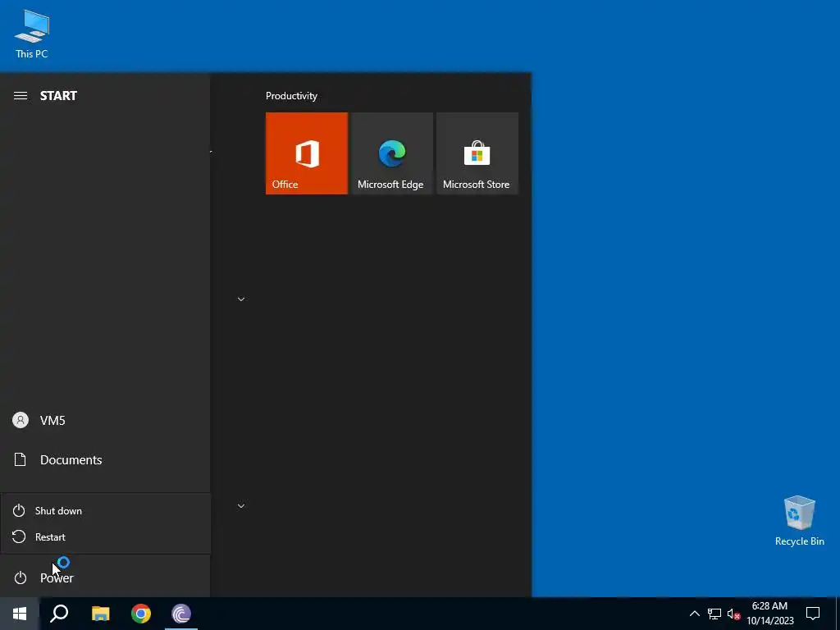Viewport: 840px width, 630px height.
Task: Choose Restart from power menu
Action: [106, 536]
